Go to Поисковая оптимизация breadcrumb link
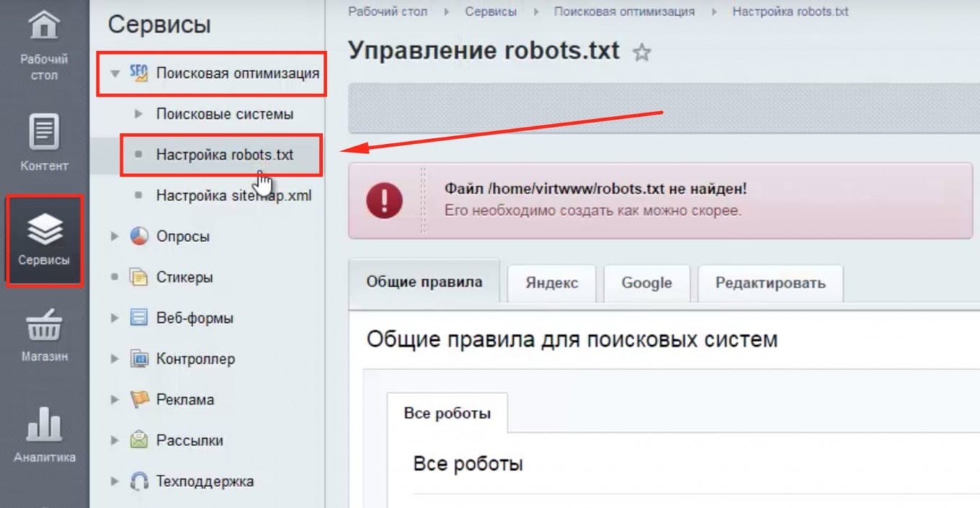 [x=624, y=12]
